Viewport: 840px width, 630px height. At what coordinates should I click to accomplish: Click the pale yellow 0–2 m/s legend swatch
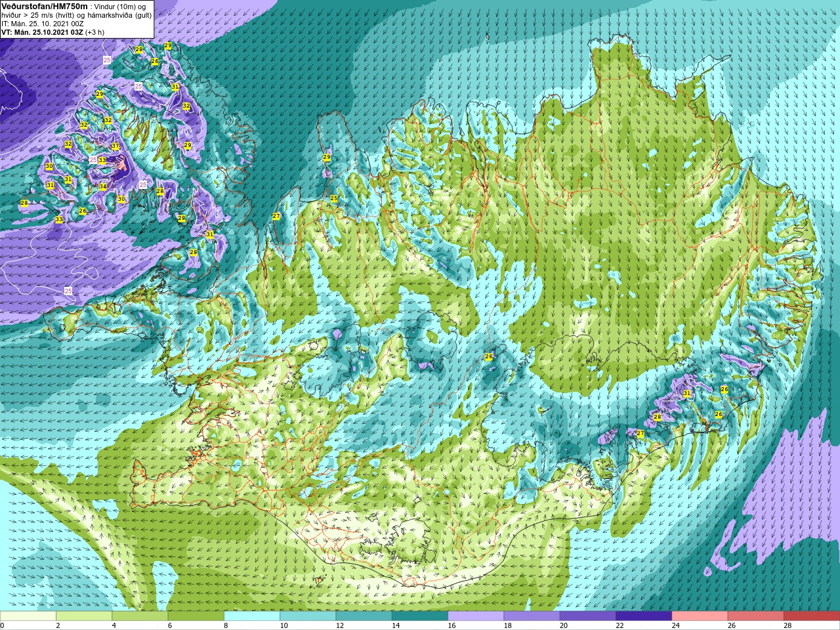point(28,616)
